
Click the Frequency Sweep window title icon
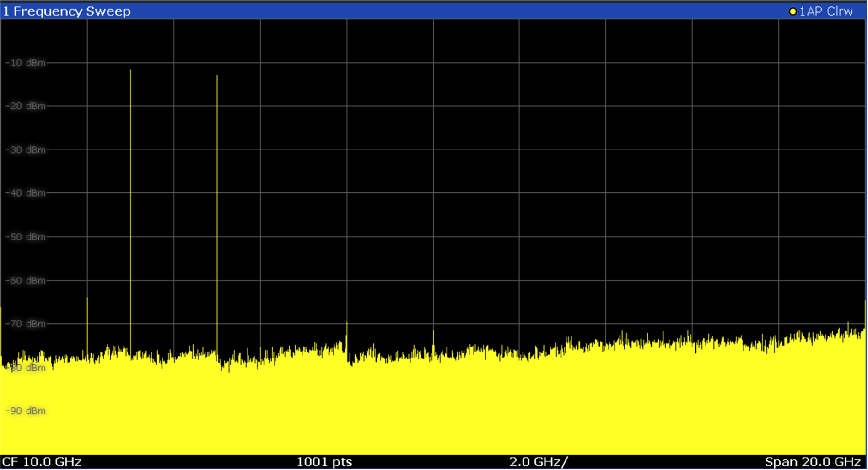click(5, 11)
